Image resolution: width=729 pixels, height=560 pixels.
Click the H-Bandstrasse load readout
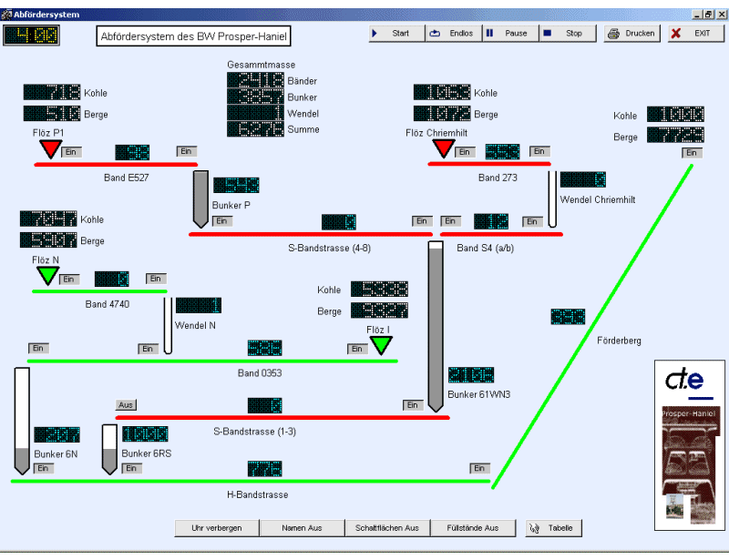264,468
